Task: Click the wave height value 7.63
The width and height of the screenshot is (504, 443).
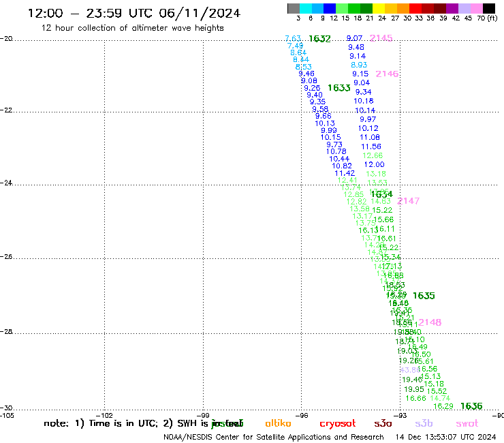Action: tap(293, 39)
